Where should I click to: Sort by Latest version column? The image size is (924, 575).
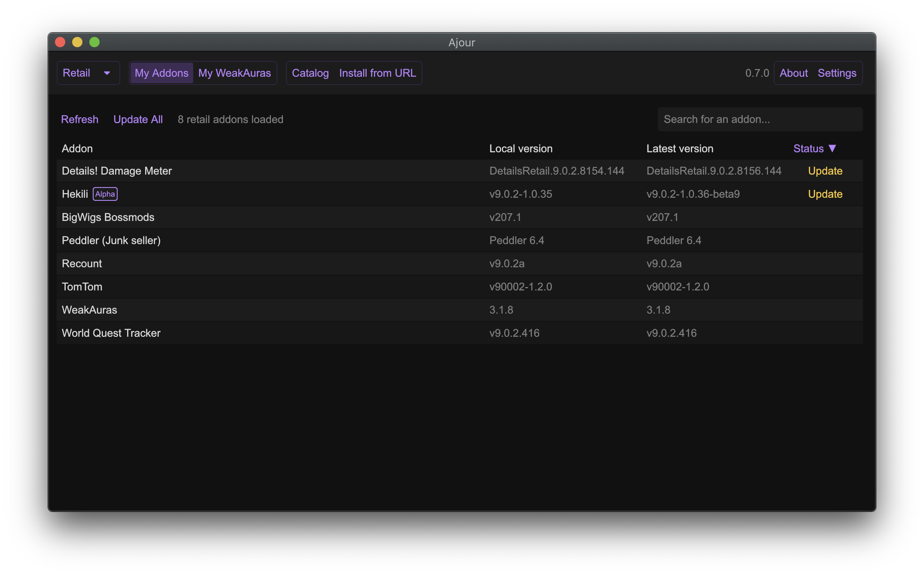coord(680,148)
